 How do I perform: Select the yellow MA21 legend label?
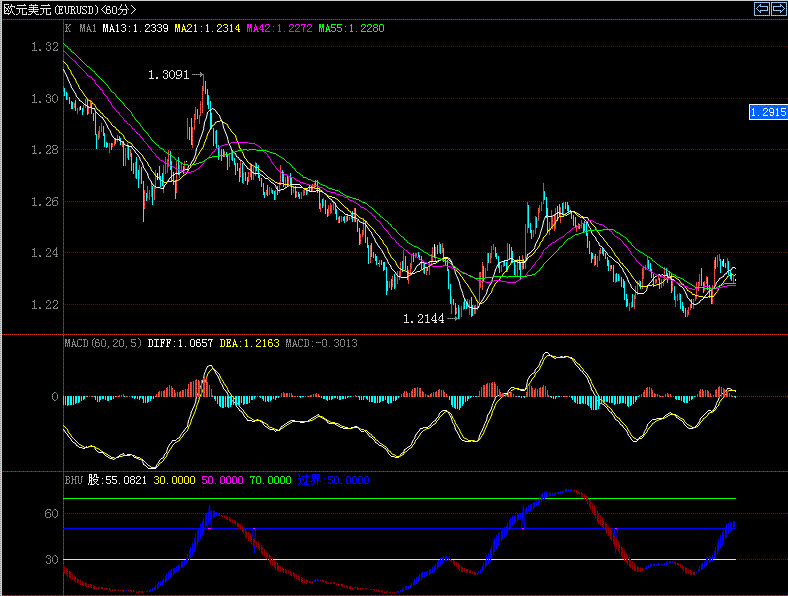207,28
